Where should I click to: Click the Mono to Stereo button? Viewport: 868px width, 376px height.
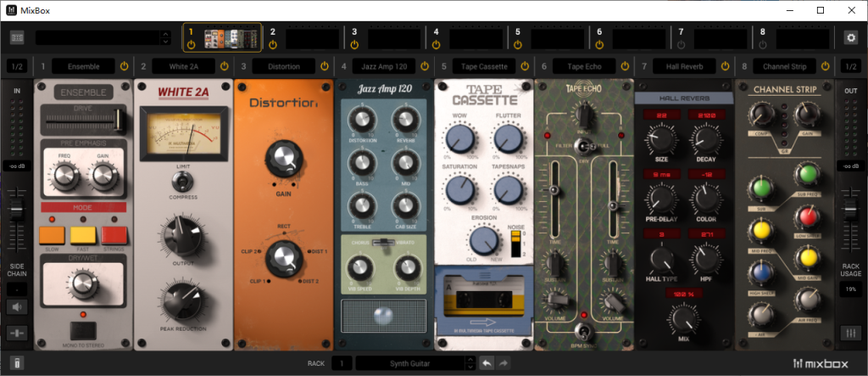(x=83, y=330)
